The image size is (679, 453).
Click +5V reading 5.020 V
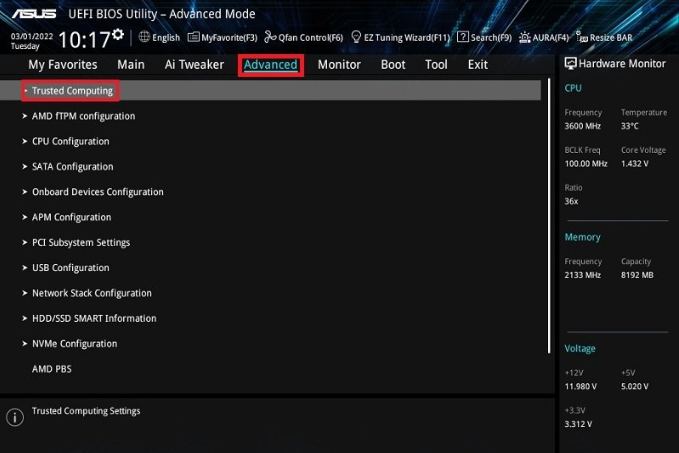pos(635,386)
